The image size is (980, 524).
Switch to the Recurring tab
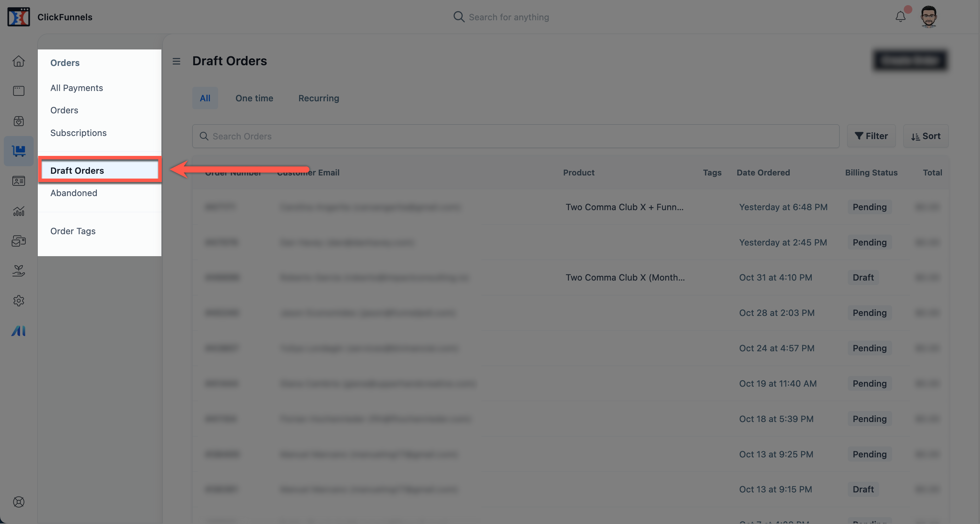(318, 99)
